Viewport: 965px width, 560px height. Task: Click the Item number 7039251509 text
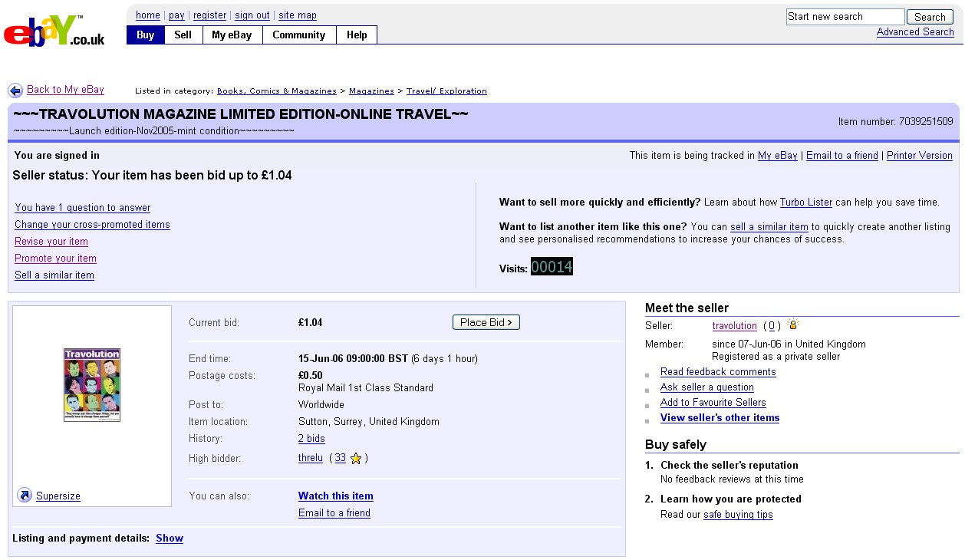pyautogui.click(x=896, y=121)
